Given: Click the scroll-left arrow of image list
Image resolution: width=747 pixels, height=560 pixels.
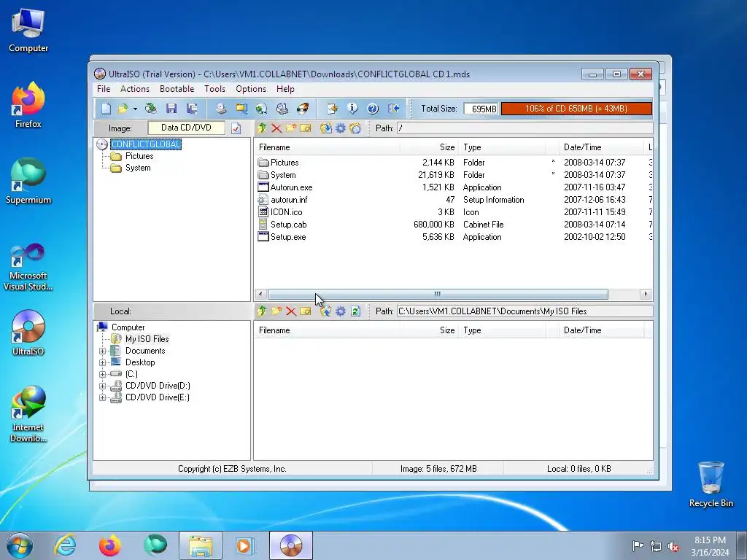Looking at the screenshot, I should pyautogui.click(x=260, y=295).
